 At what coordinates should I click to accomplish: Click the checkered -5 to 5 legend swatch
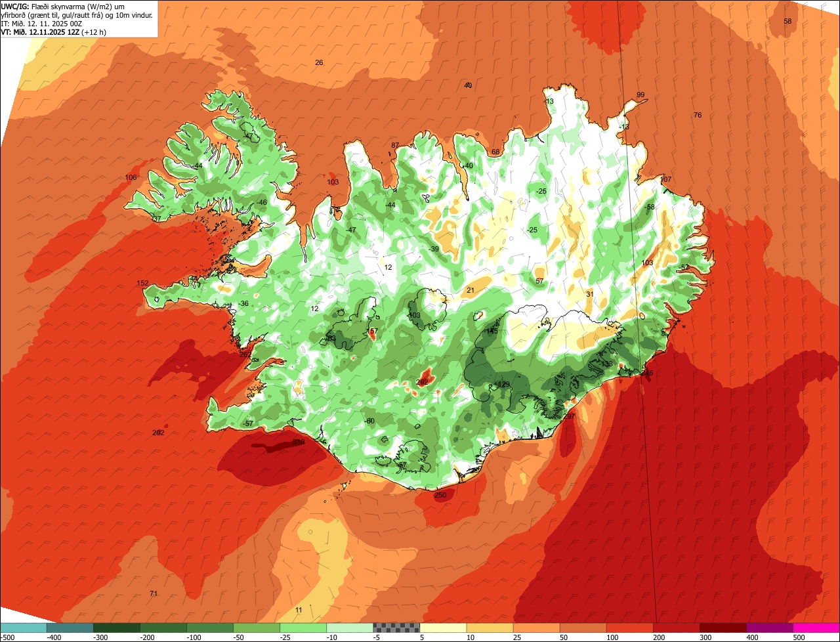coord(396,628)
